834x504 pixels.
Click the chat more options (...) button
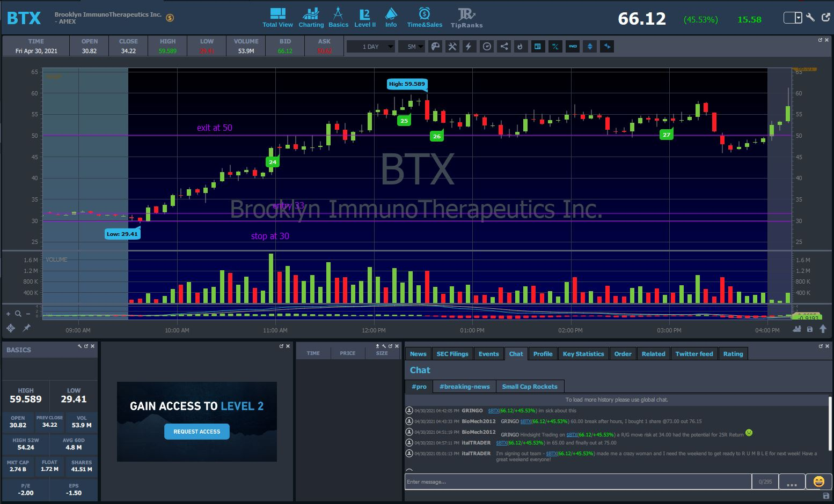pos(792,481)
